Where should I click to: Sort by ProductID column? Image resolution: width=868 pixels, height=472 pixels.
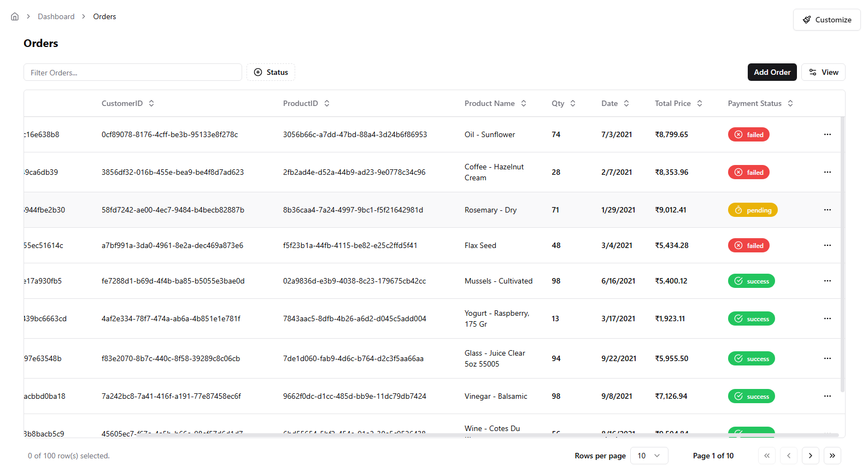pyautogui.click(x=306, y=103)
